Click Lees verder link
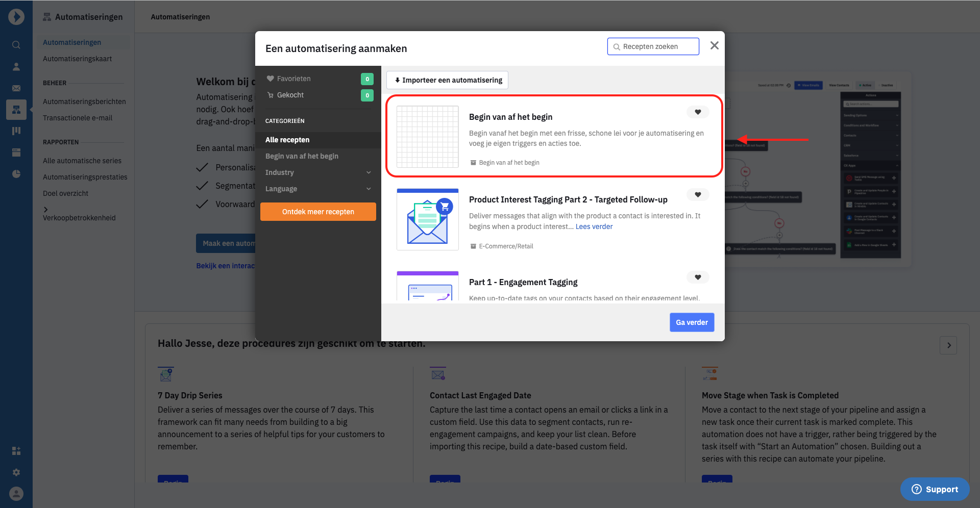This screenshot has height=508, width=980. click(x=594, y=226)
